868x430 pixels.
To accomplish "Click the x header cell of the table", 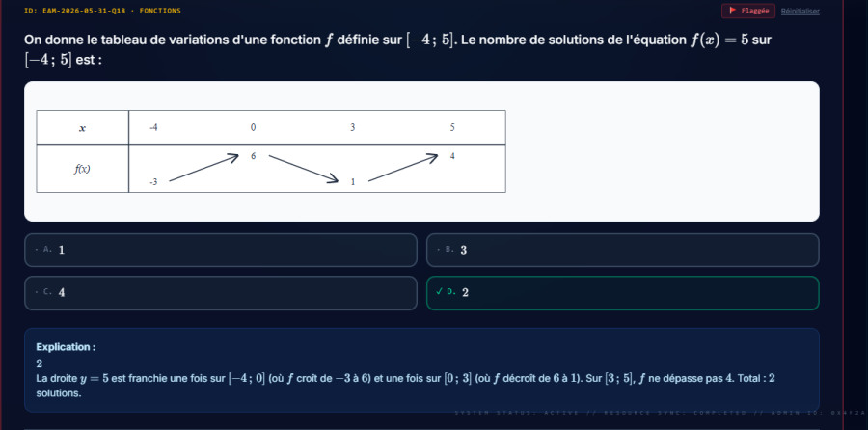I will point(83,128).
